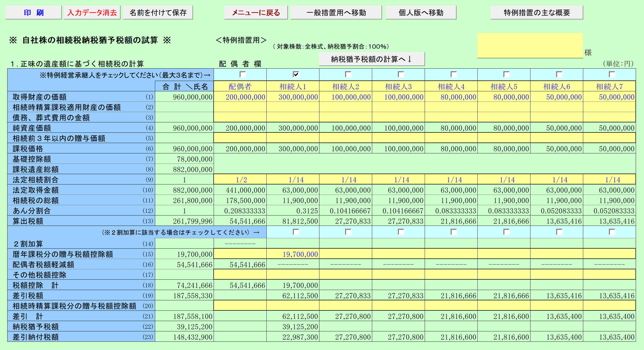Select the 相続人7 name cell

[609, 86]
